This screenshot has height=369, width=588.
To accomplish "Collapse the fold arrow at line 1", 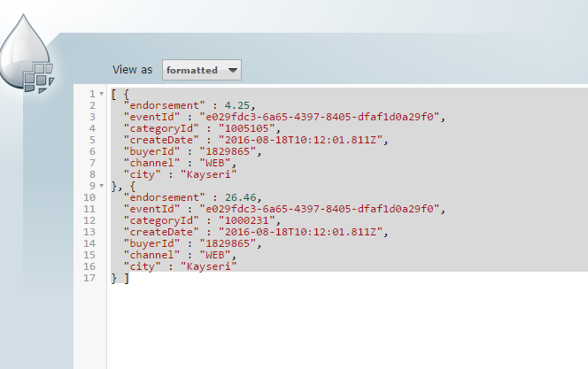I will 101,94.
